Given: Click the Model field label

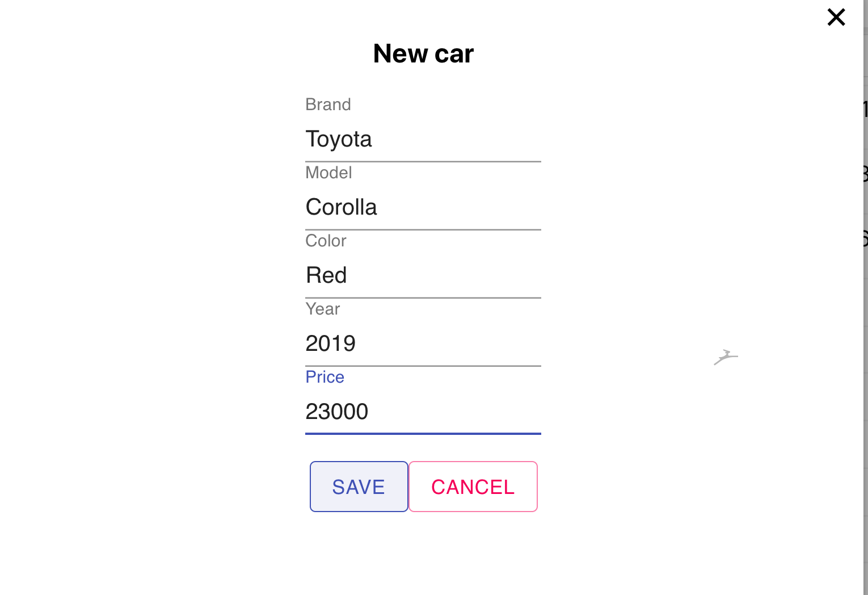Looking at the screenshot, I should pos(328,173).
